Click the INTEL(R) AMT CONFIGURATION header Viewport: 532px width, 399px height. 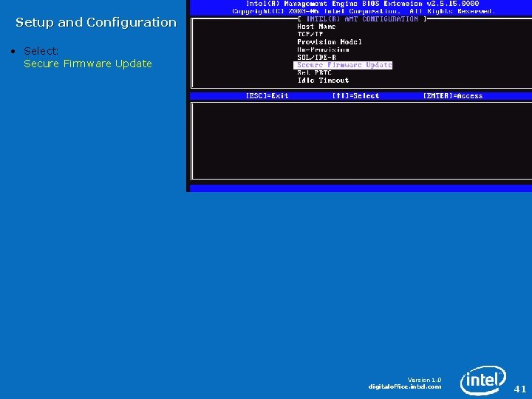click(x=362, y=19)
